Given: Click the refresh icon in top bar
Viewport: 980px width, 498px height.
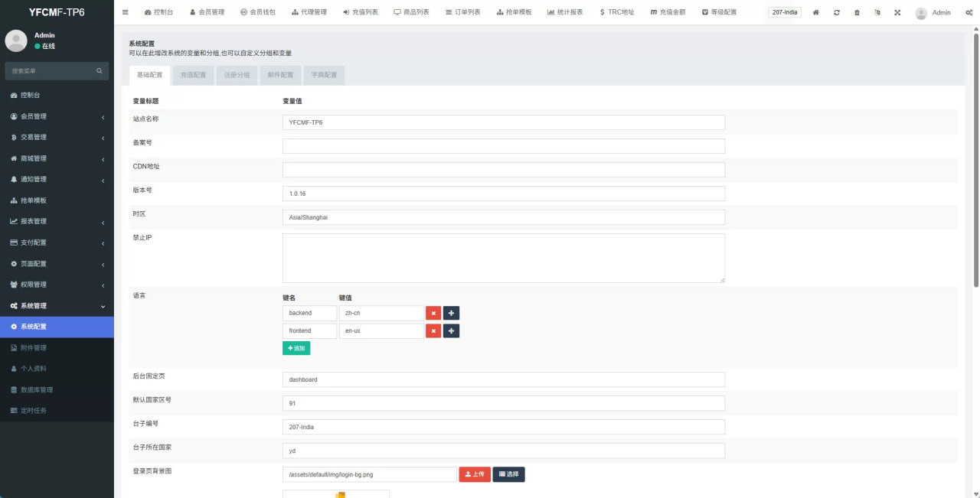Looking at the screenshot, I should pos(836,13).
